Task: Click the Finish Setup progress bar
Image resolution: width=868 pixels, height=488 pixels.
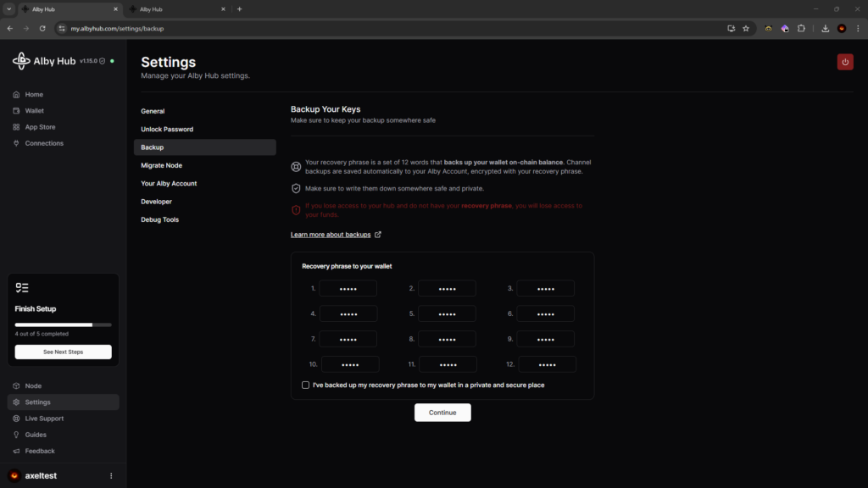Action: point(63,324)
